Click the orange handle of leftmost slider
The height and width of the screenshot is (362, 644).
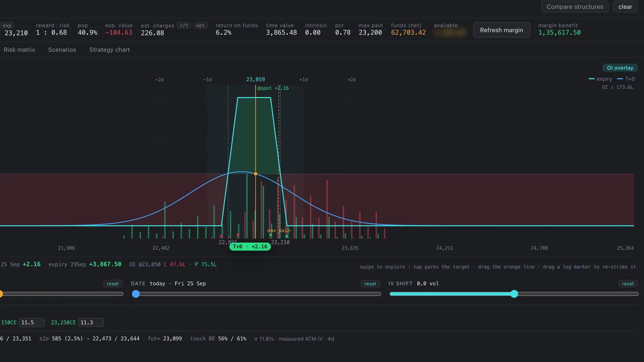1,294
